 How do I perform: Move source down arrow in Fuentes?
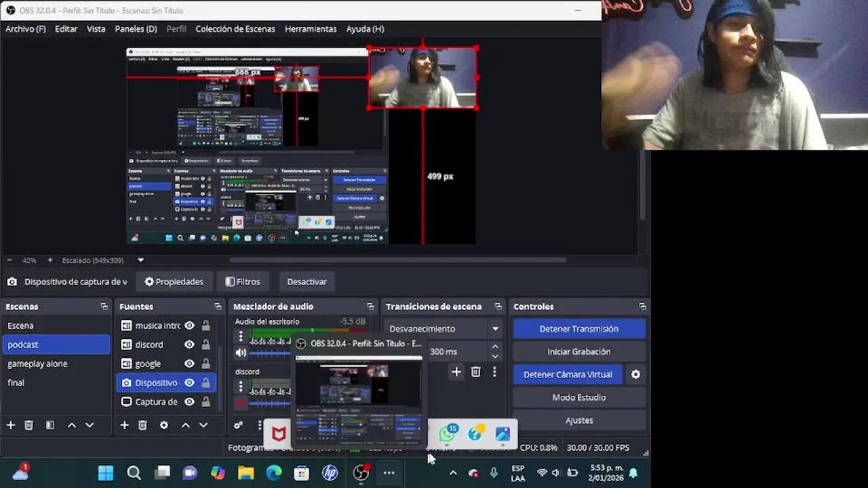tap(203, 425)
